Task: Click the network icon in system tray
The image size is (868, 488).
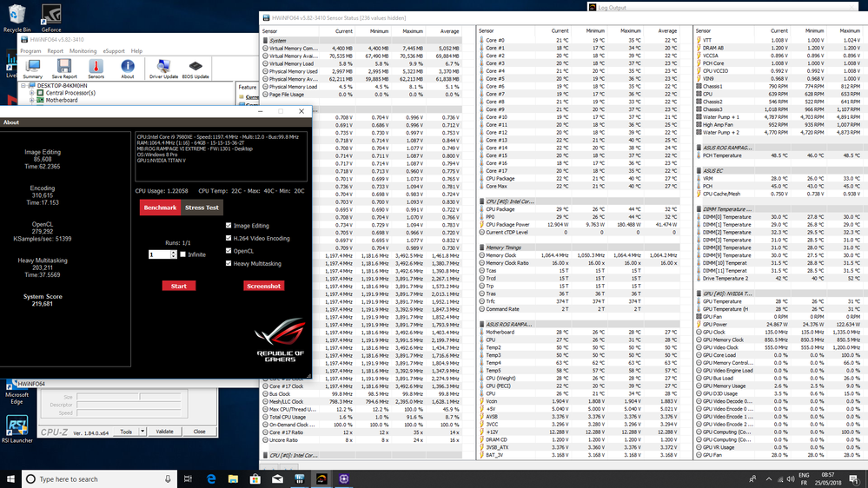Action: (x=780, y=479)
